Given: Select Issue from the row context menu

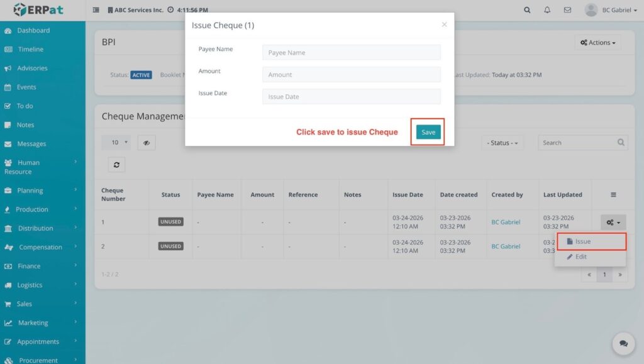Looking at the screenshot, I should coord(582,241).
